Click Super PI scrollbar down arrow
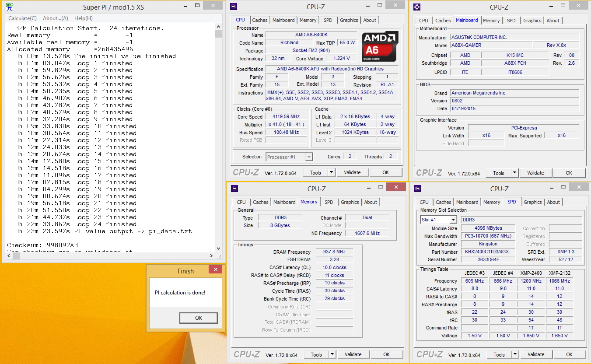This screenshot has width=591, height=364. (x=219, y=249)
